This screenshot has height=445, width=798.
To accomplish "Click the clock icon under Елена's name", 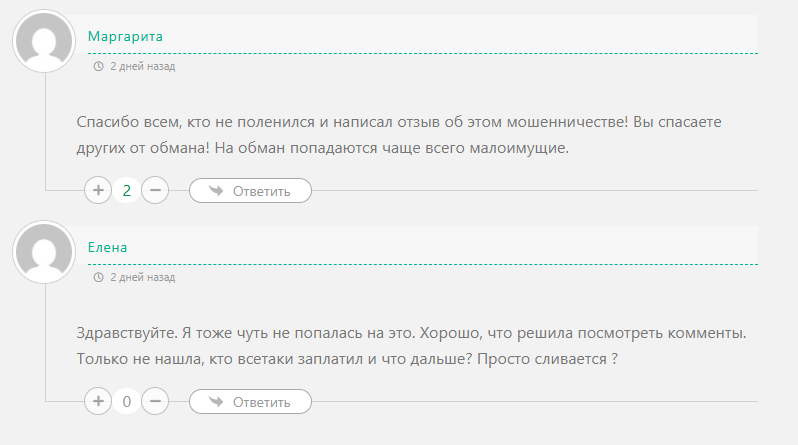I will 98,277.
